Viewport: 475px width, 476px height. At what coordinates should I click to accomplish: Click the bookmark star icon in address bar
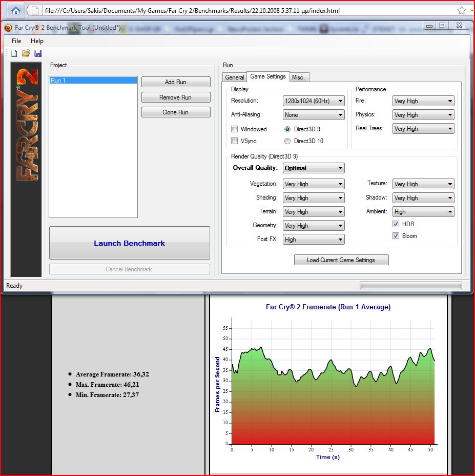tap(461, 11)
